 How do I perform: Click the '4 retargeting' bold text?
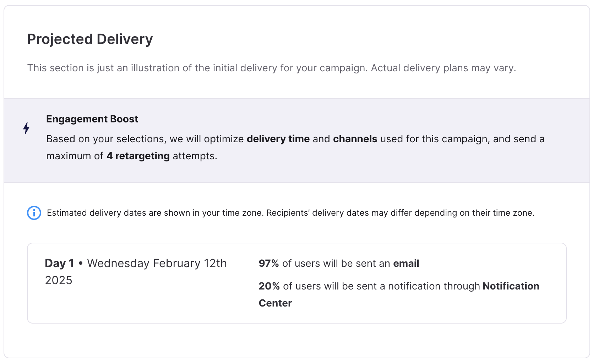click(138, 156)
